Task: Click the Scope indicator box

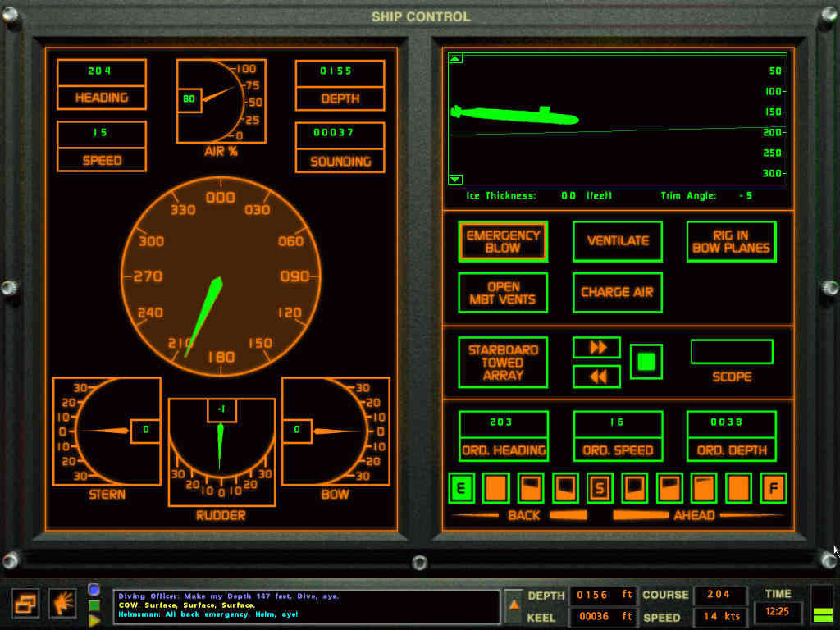Action: click(x=732, y=352)
